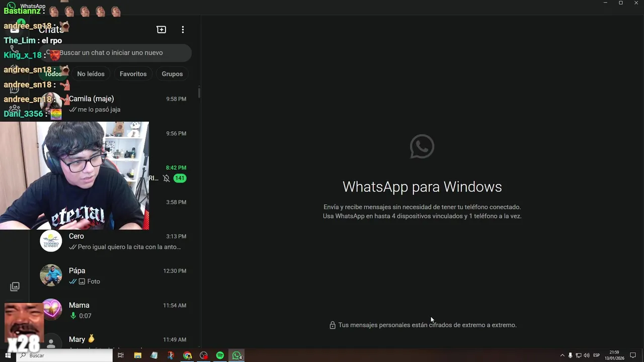The height and width of the screenshot is (362, 644).
Task: Click the 'Foto' message preview under Pápa
Action: coord(94,282)
